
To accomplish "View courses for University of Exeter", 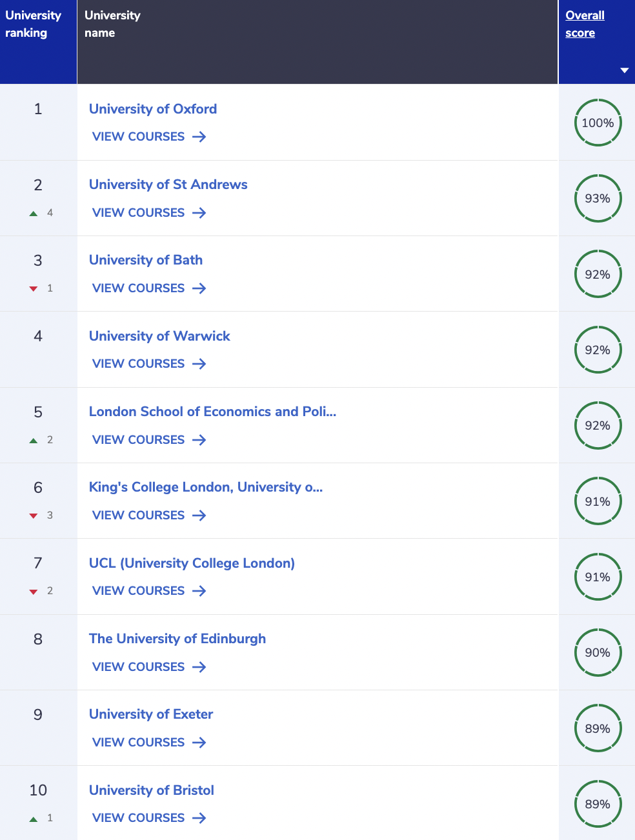I will [149, 743].
